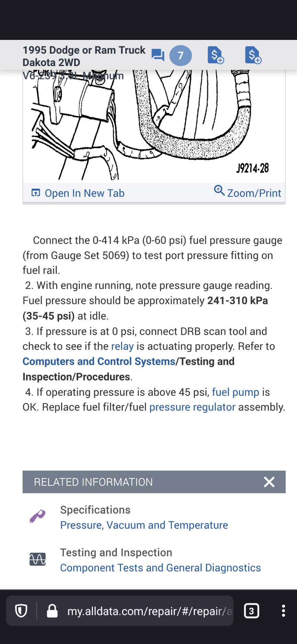Open the "pressure regulator" link
This screenshot has width=297, height=644.
point(192,407)
